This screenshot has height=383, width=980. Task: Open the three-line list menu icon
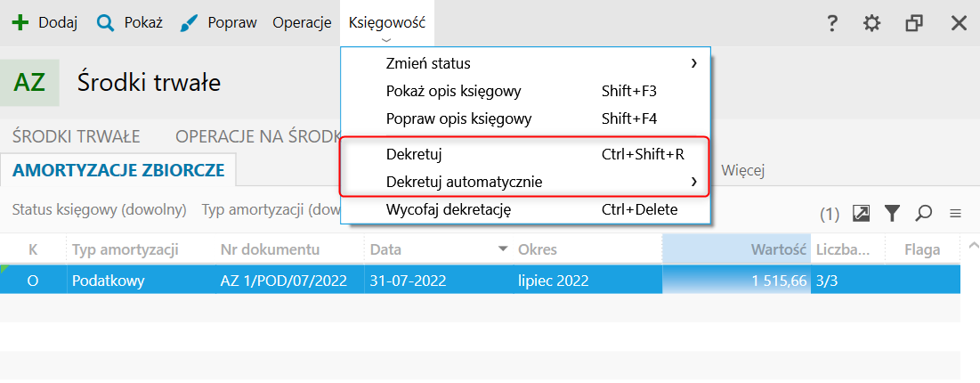click(955, 213)
